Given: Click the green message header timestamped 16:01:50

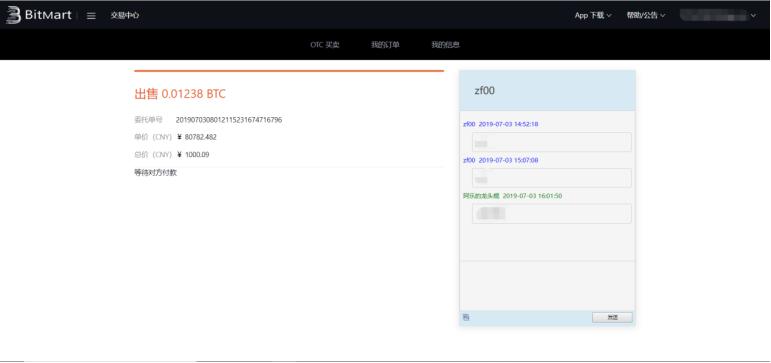Looking at the screenshot, I should (x=512, y=196).
